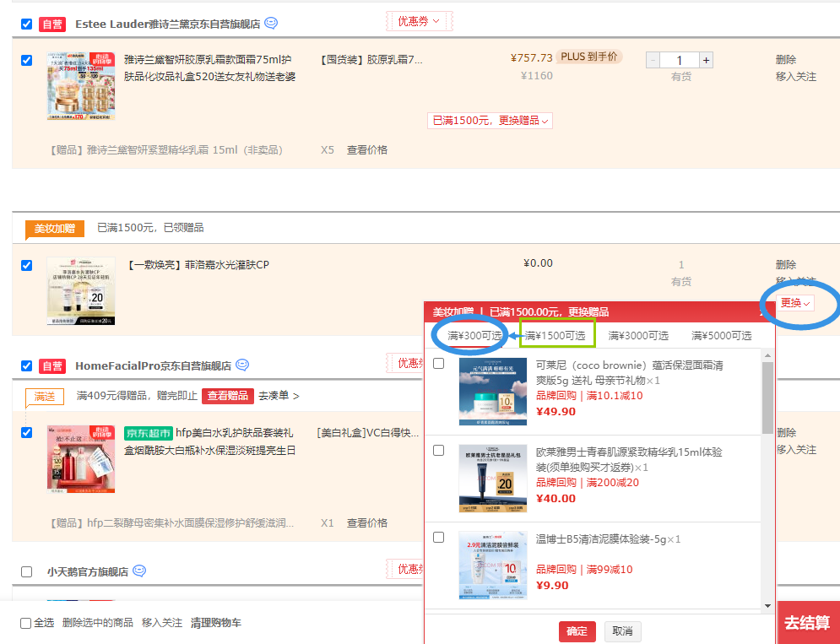Viewport: 840px width, 644px height.
Task: Open the 可莱尼 cream thumbnail in popup
Action: point(493,392)
